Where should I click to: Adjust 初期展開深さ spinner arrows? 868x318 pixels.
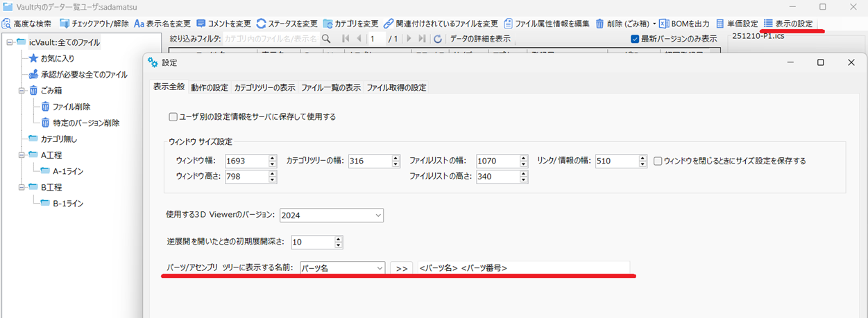pyautogui.click(x=339, y=242)
